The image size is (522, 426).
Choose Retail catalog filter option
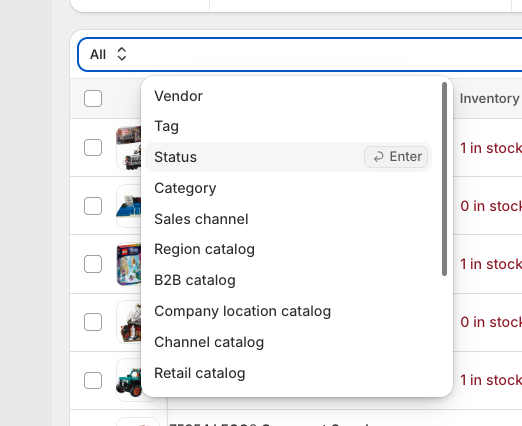[x=288, y=373]
